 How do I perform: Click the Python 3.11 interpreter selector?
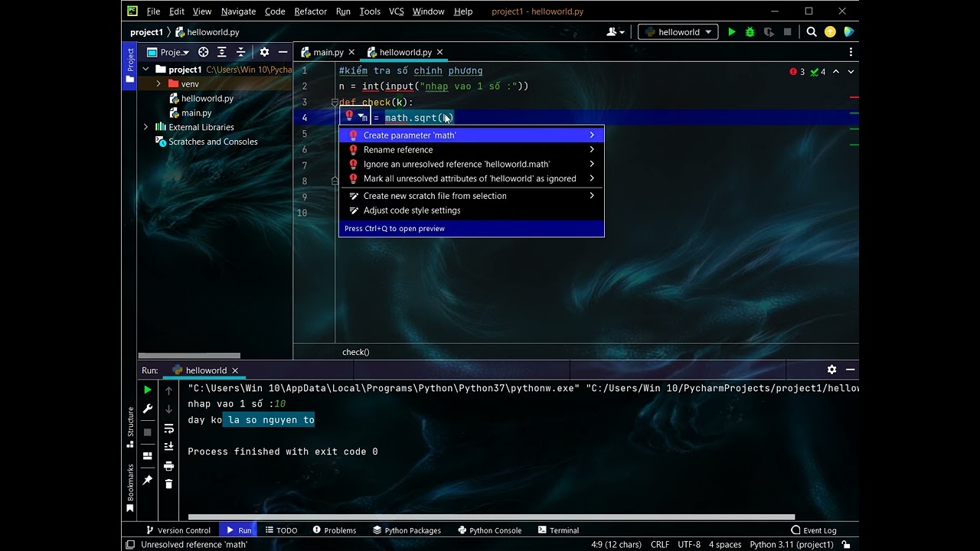coord(792,545)
